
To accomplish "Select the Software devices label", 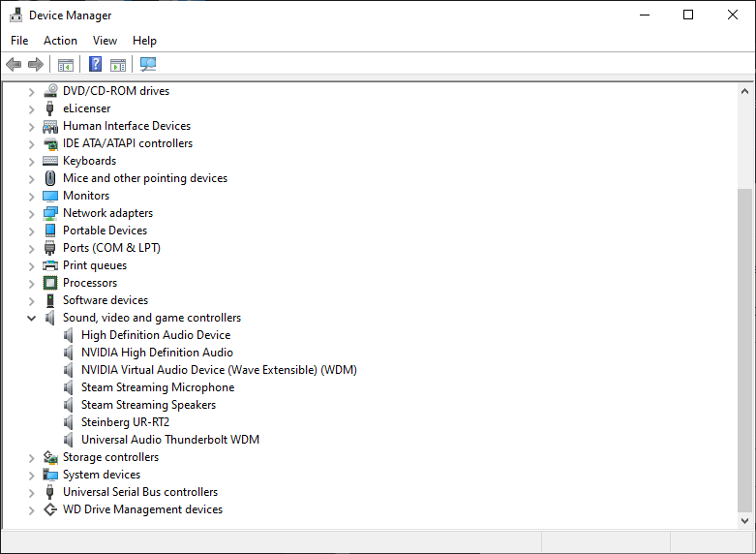I will pyautogui.click(x=106, y=300).
